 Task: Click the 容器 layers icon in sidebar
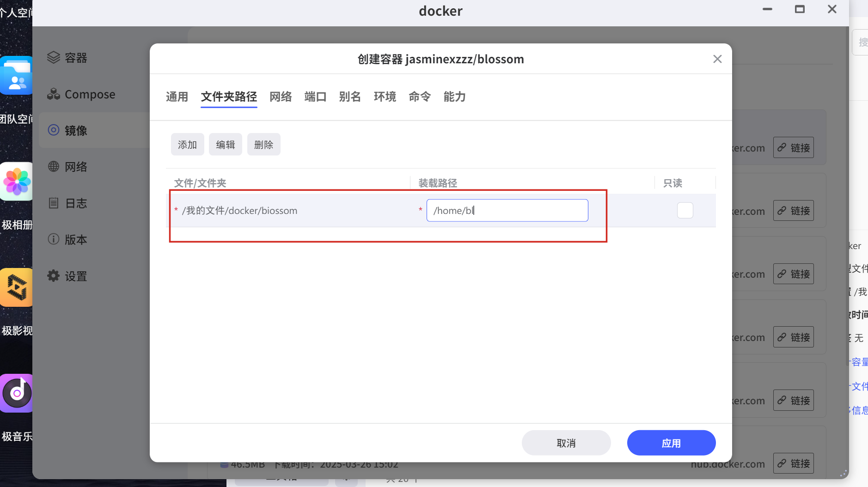54,57
